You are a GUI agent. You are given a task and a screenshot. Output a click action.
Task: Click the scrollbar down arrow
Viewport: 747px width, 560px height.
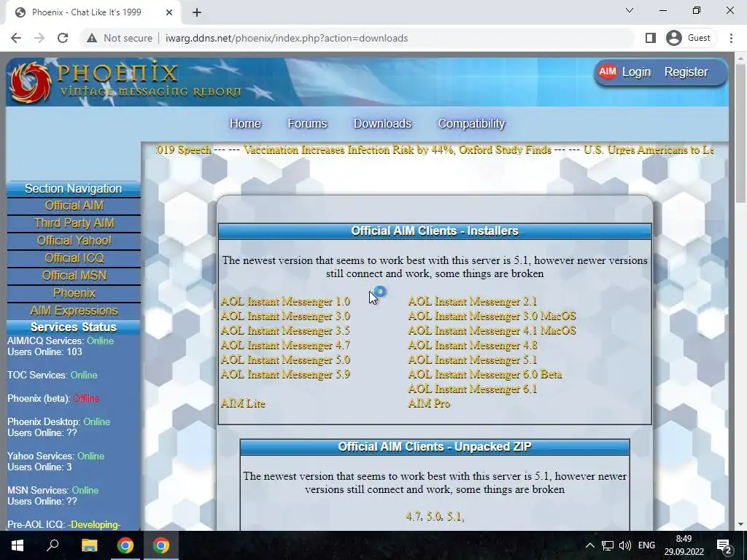coord(741,524)
